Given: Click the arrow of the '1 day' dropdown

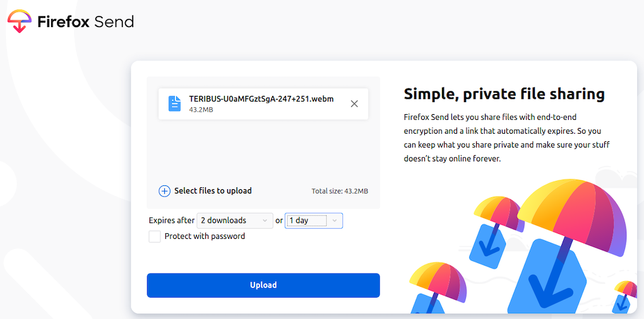Looking at the screenshot, I should point(335,221).
